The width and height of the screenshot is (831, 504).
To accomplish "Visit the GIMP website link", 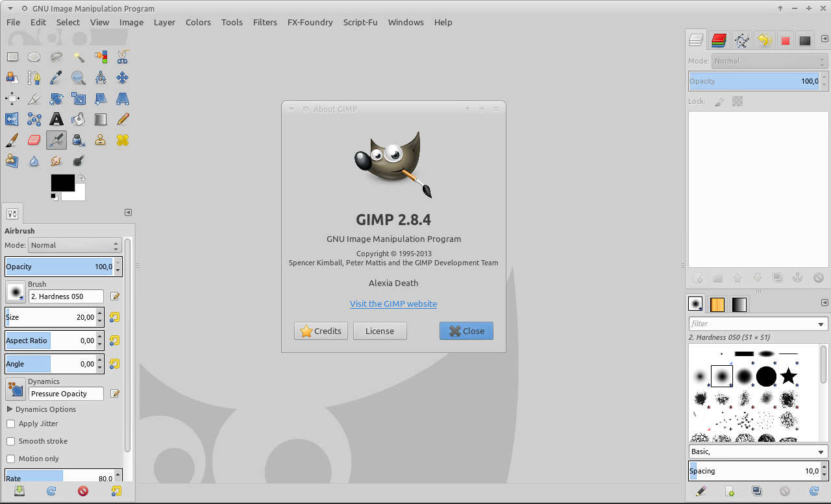I will [x=393, y=304].
